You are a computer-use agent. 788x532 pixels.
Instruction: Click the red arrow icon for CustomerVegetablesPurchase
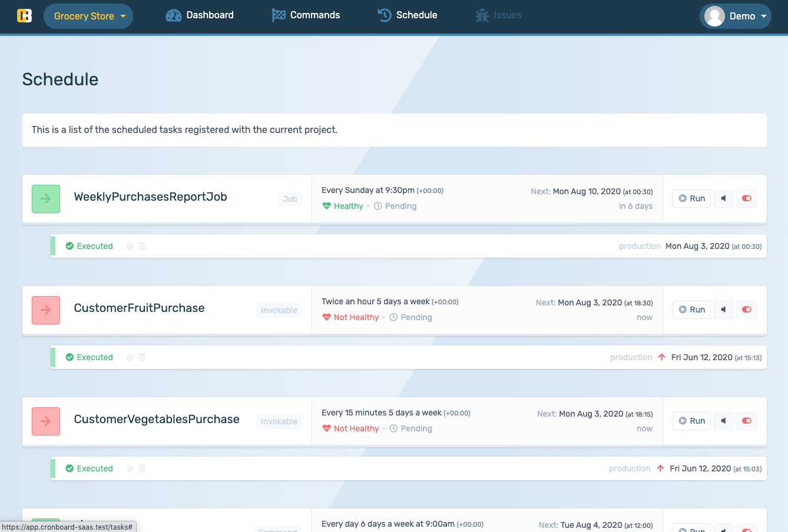point(46,421)
